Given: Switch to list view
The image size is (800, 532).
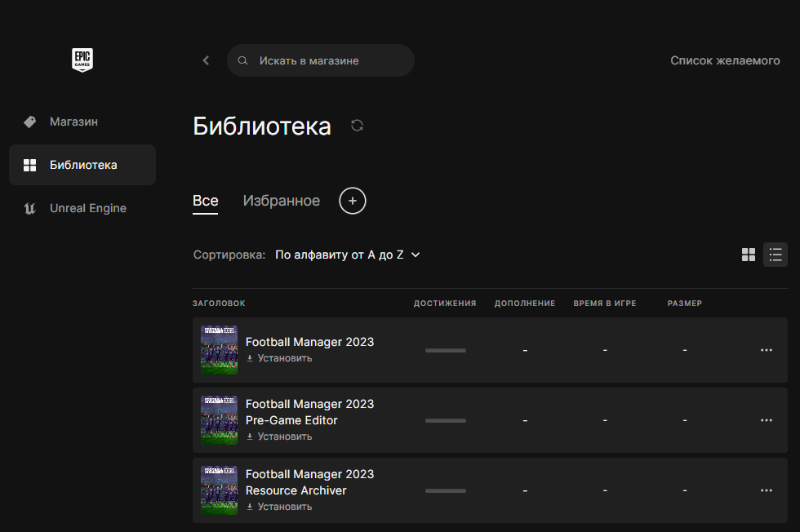Looking at the screenshot, I should (776, 255).
